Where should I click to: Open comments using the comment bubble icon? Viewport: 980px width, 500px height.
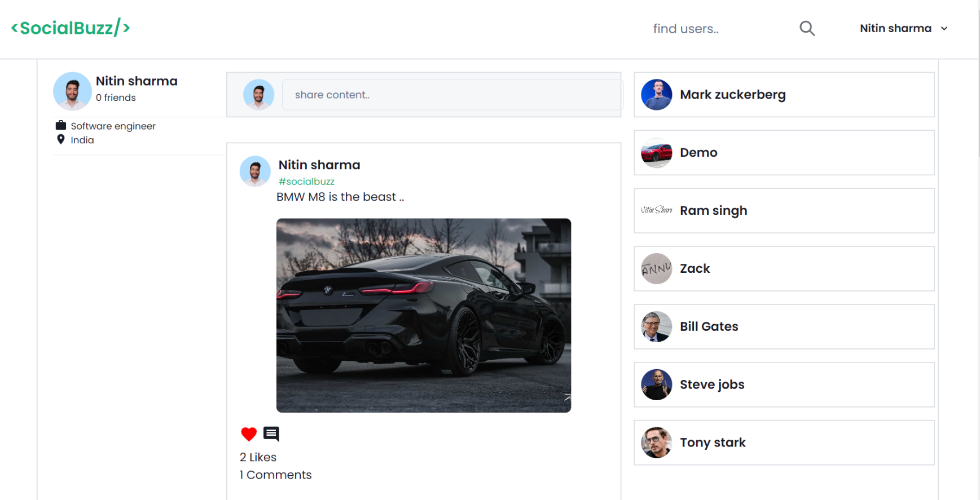click(x=271, y=434)
